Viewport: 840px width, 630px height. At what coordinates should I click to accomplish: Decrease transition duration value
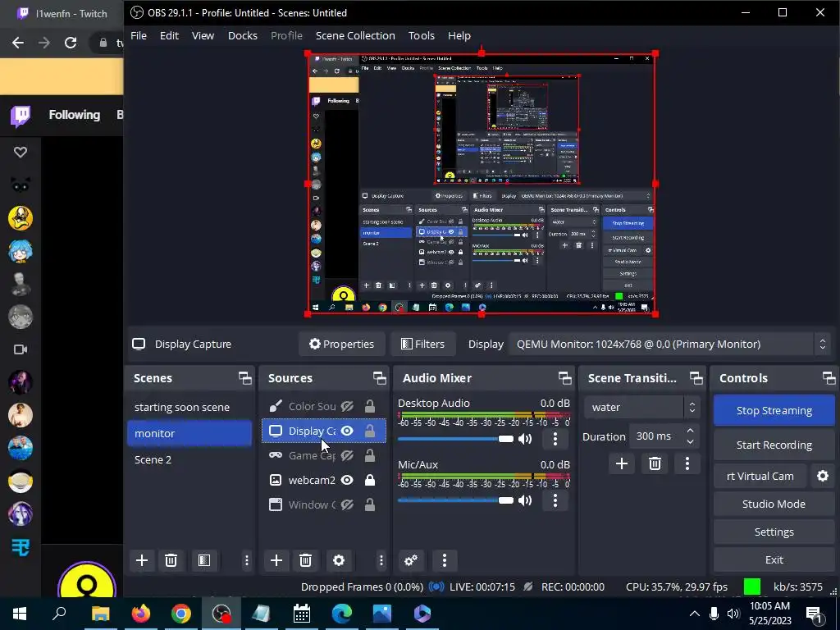tap(690, 442)
